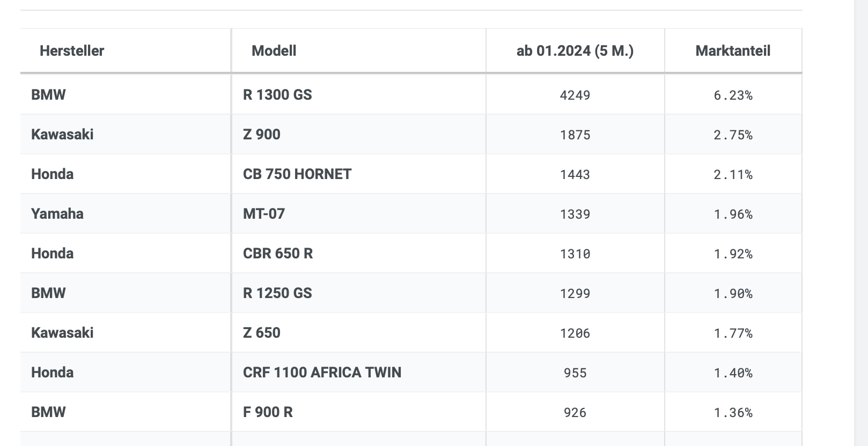Click the MT-07 model cell
This screenshot has width=868, height=446.
coord(264,214)
